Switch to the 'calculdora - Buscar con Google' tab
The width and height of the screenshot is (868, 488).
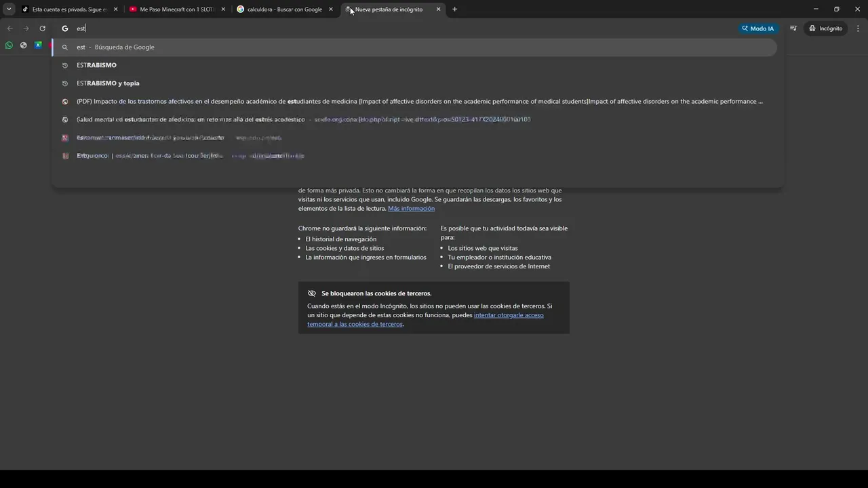click(285, 9)
